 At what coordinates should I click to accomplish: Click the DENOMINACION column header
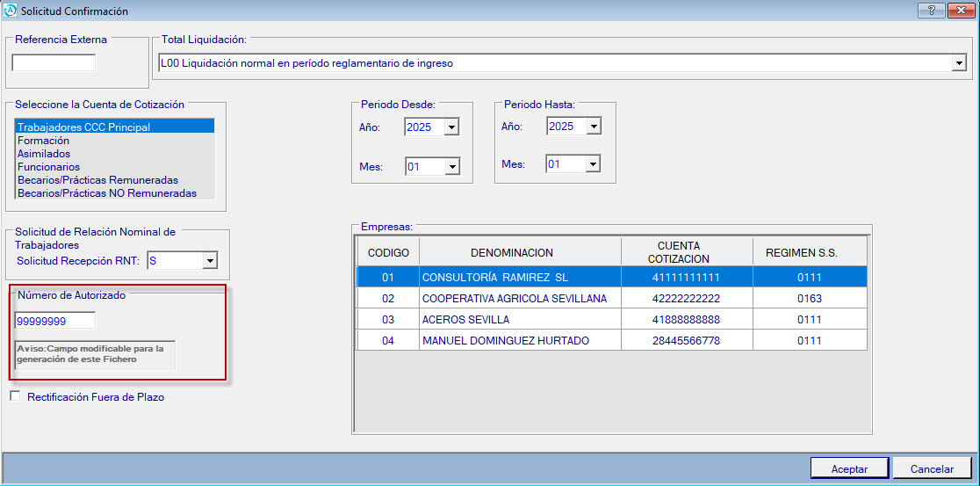(511, 253)
